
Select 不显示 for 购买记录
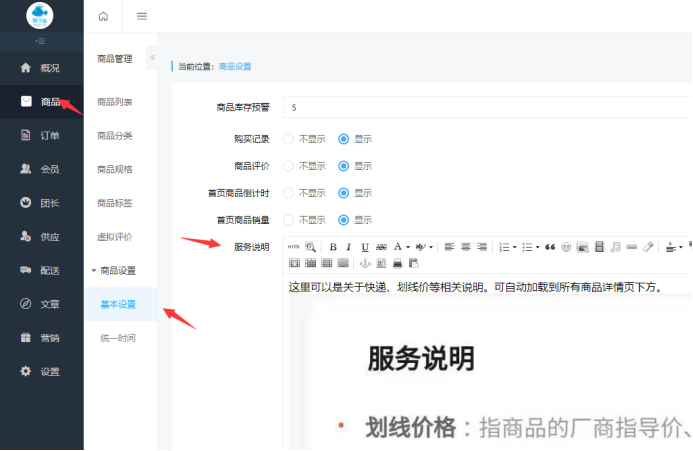pyautogui.click(x=289, y=139)
